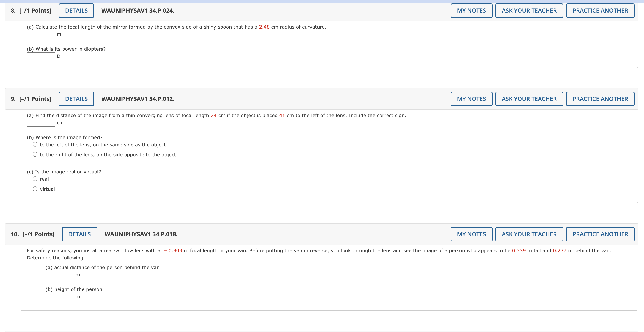Open MY NOTES for question 9
The height and width of the screenshot is (332, 644).
(x=471, y=99)
